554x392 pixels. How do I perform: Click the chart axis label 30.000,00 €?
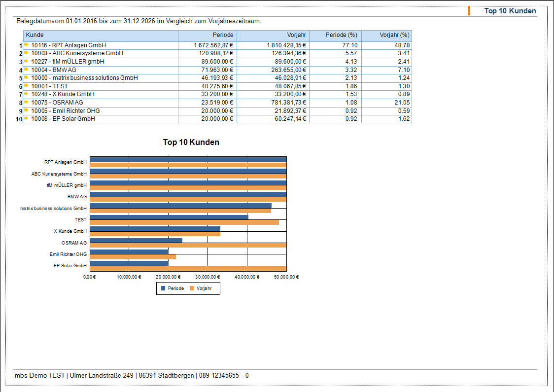pyautogui.click(x=208, y=277)
